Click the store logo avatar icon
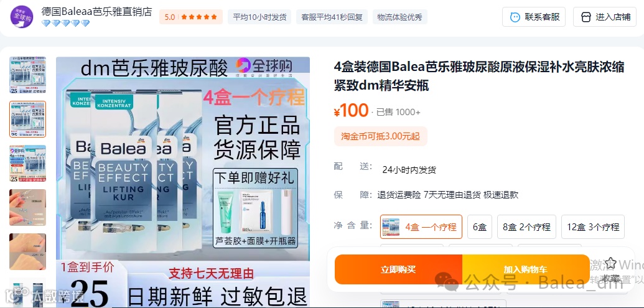Viewport: 644px width, 308px height. click(x=21, y=16)
